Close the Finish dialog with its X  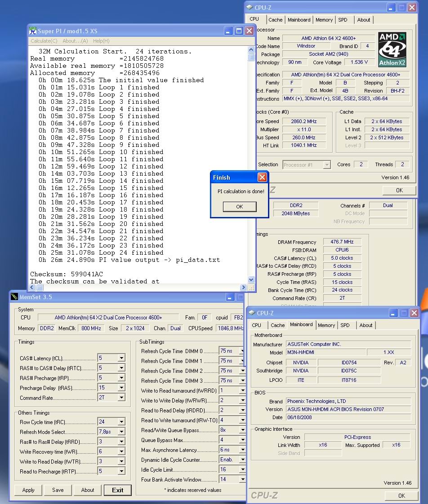tap(262, 177)
